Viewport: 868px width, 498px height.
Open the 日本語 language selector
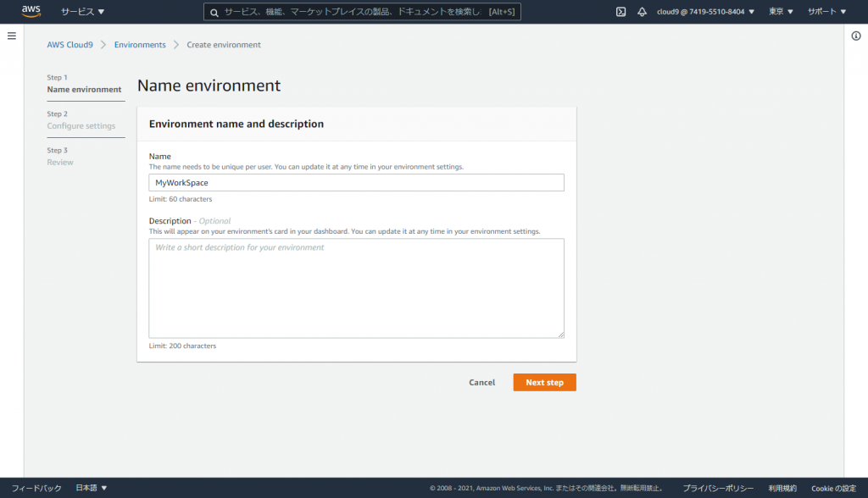[92, 488]
